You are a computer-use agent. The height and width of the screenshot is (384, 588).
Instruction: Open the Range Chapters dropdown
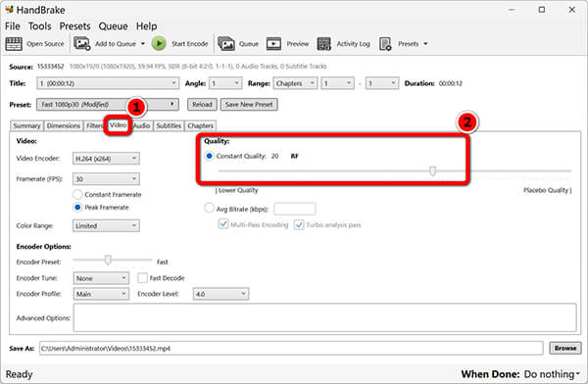(295, 83)
